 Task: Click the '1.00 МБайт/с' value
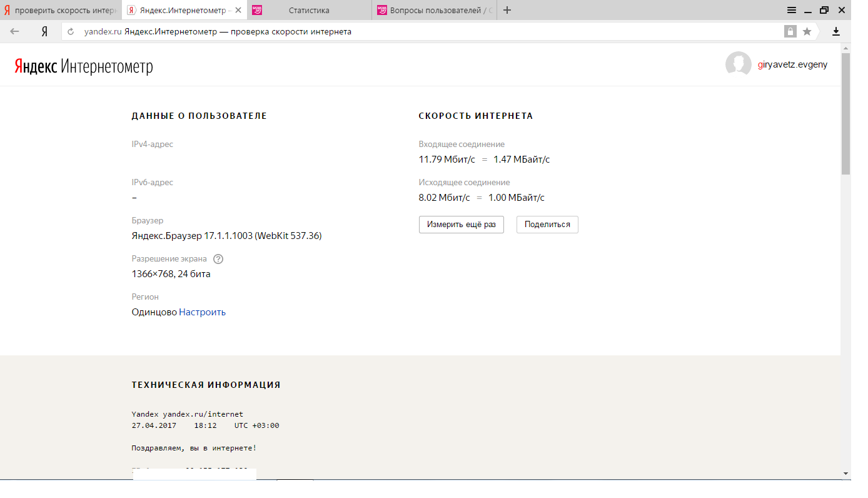[x=517, y=198]
